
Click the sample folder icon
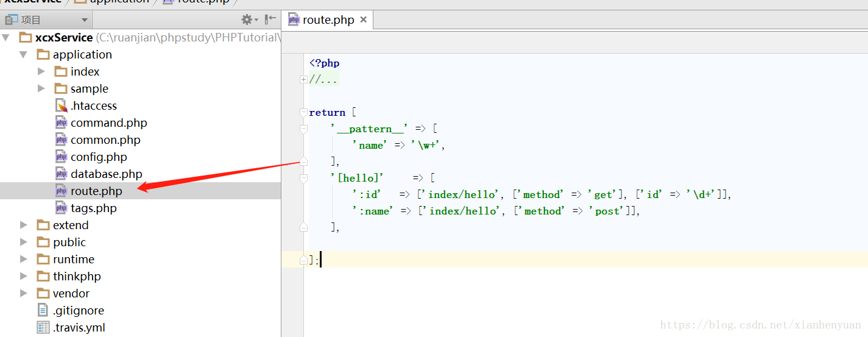pos(61,88)
